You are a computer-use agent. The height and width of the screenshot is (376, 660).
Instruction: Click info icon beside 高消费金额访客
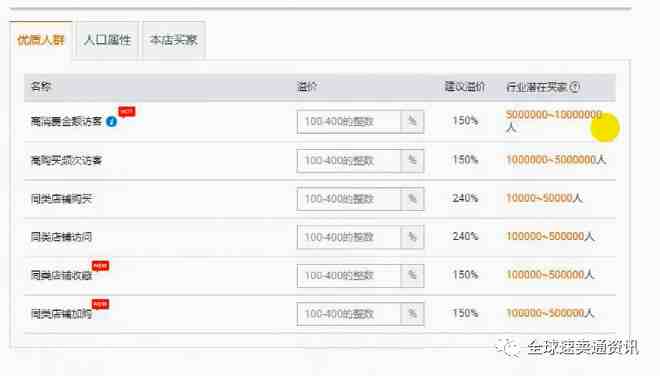[112, 122]
